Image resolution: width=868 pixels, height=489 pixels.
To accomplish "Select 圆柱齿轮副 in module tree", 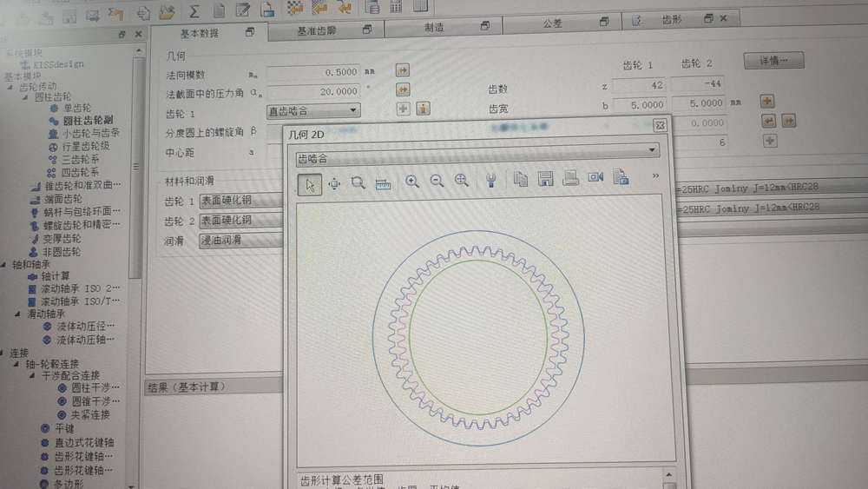I will (88, 120).
